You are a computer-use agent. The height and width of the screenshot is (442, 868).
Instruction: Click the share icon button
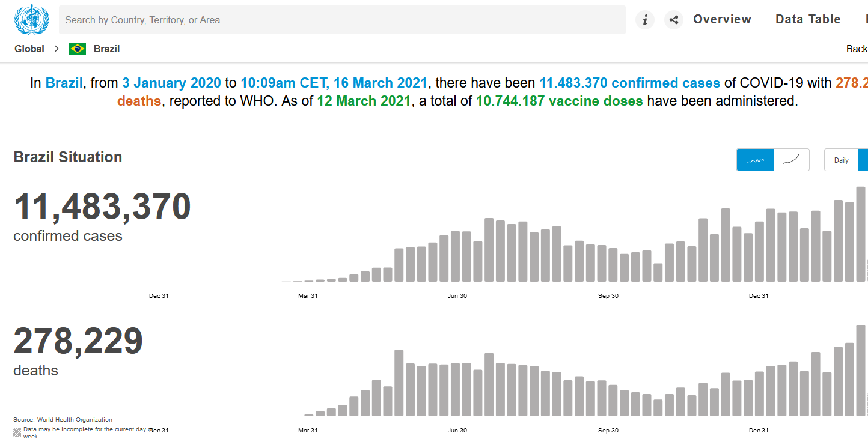pos(674,20)
